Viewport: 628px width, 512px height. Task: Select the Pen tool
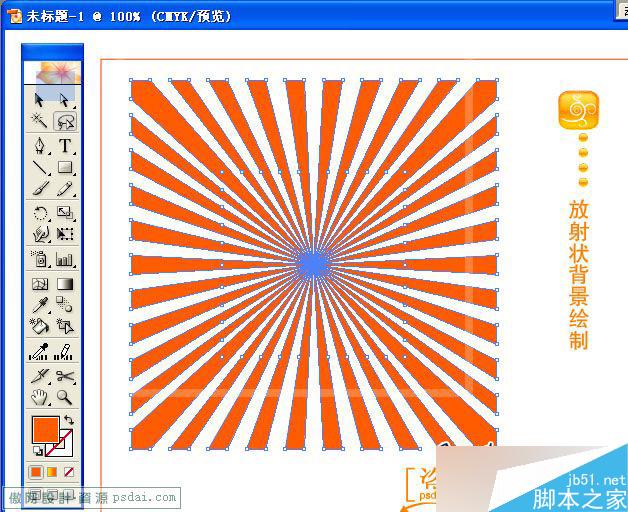pos(39,146)
